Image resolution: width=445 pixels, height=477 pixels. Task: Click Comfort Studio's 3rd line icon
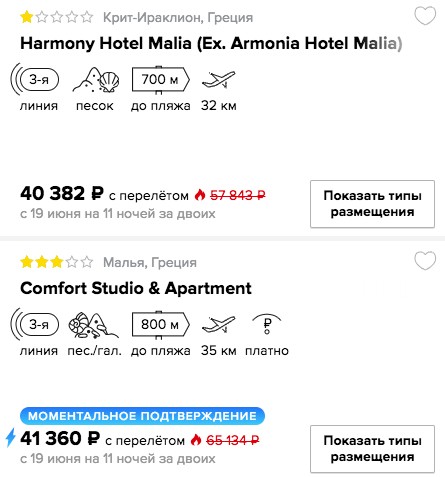coord(35,324)
